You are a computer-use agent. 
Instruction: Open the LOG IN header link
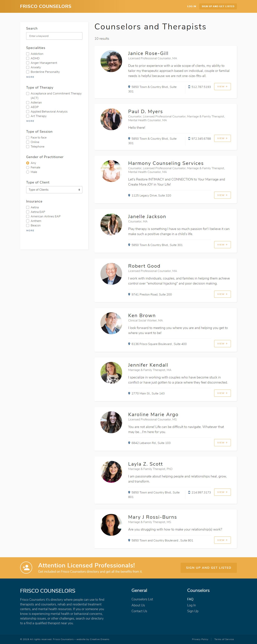192,6
